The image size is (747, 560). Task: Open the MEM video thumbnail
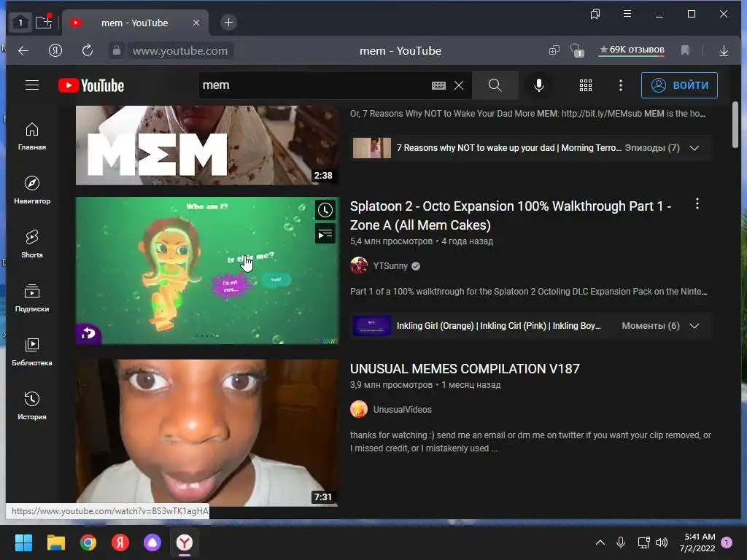pyautogui.click(x=206, y=145)
